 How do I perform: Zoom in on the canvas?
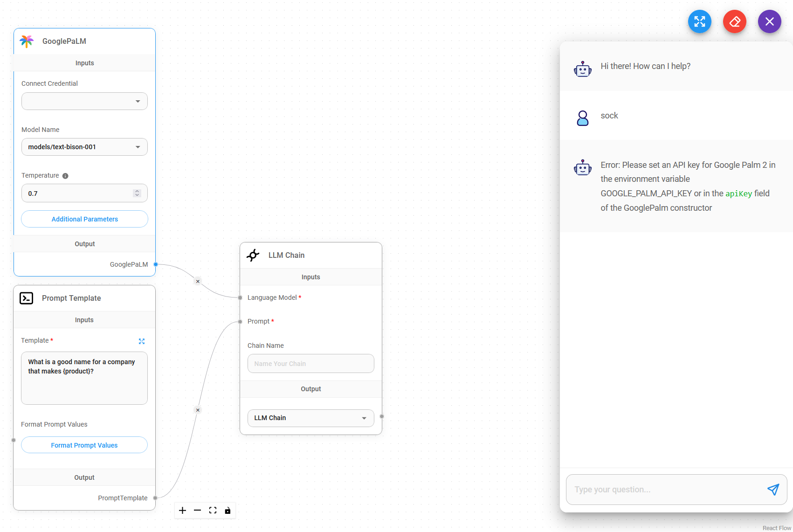[x=182, y=511]
